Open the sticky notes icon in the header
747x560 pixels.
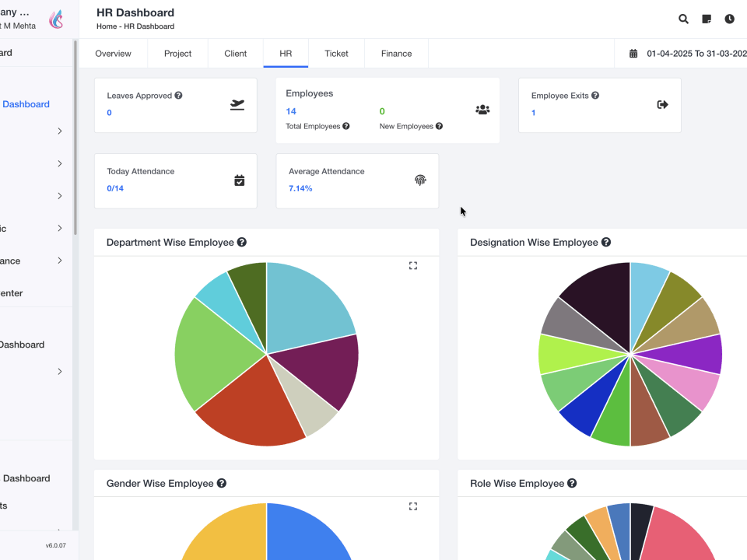point(707,19)
